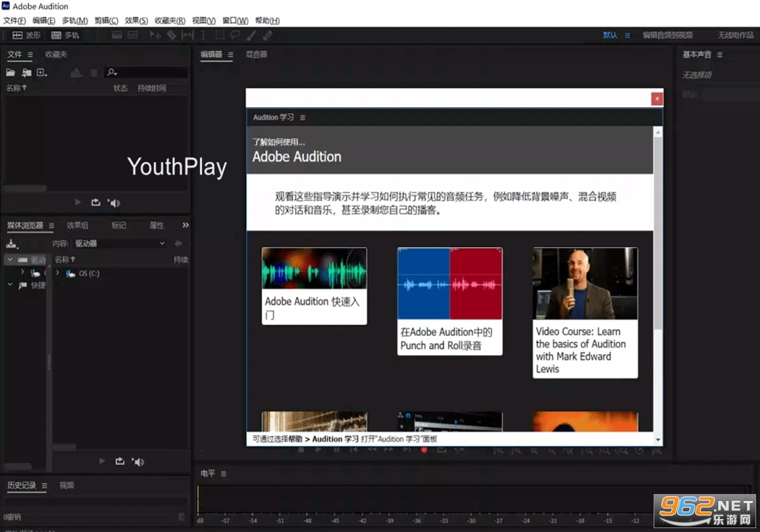This screenshot has width=760, height=532.
Task: Switch to Multitrack (多轨) editor view
Action: pos(65,36)
